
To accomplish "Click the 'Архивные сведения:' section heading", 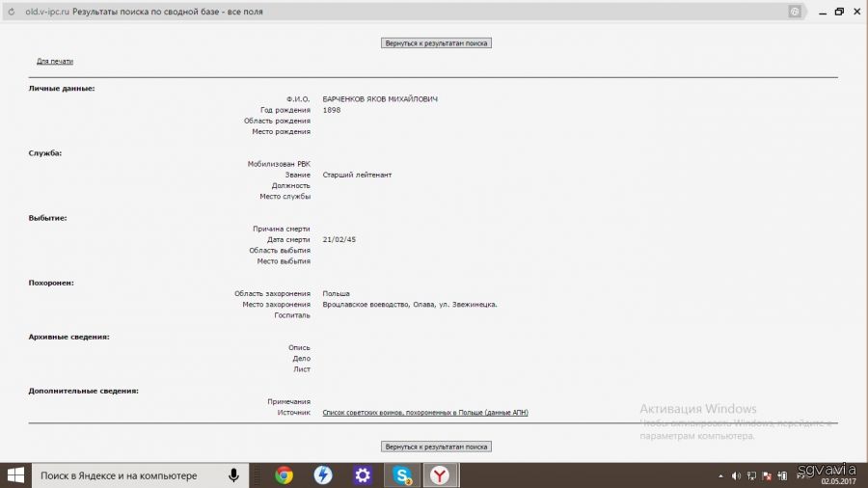I will tap(69, 337).
